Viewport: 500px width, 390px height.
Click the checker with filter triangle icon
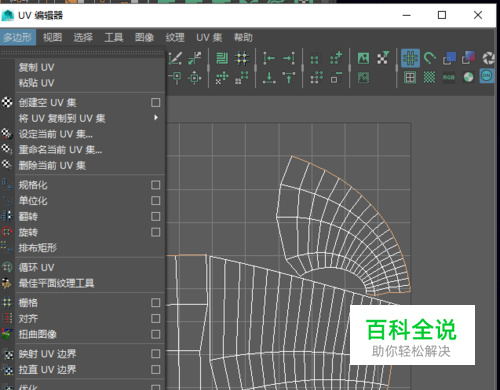click(x=383, y=58)
